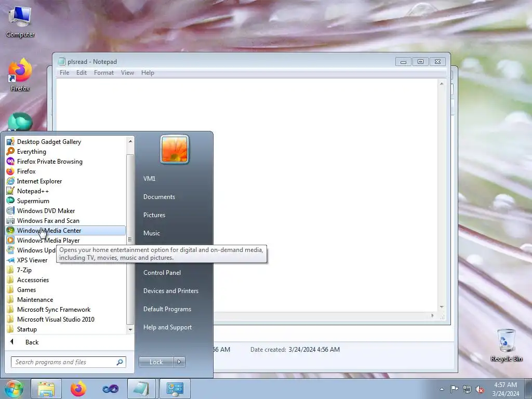The height and width of the screenshot is (399, 532).
Task: Launch Everything search program icon
Action: tap(10, 151)
